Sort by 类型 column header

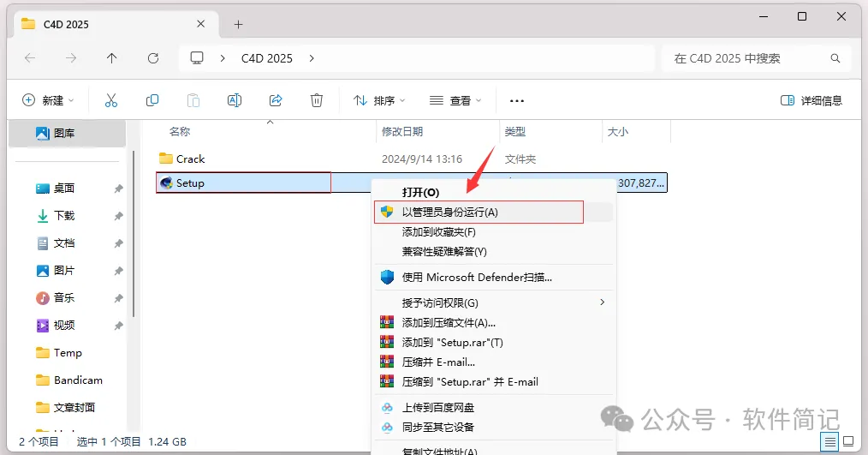coord(514,131)
